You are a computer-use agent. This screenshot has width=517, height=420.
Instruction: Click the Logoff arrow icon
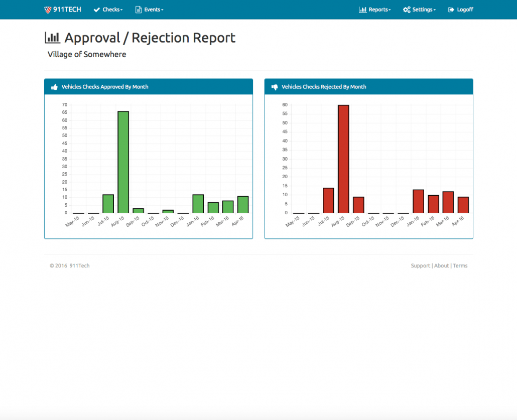point(451,10)
